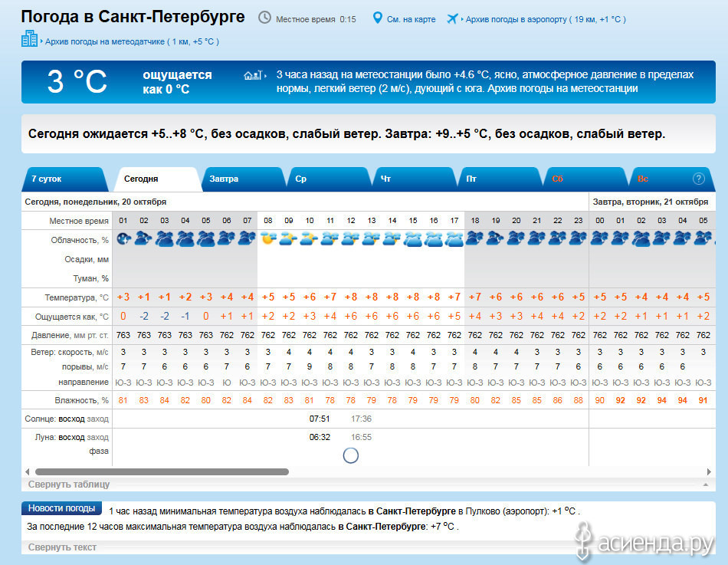
Task: Open the См. на карте link
Action: pyautogui.click(x=412, y=19)
